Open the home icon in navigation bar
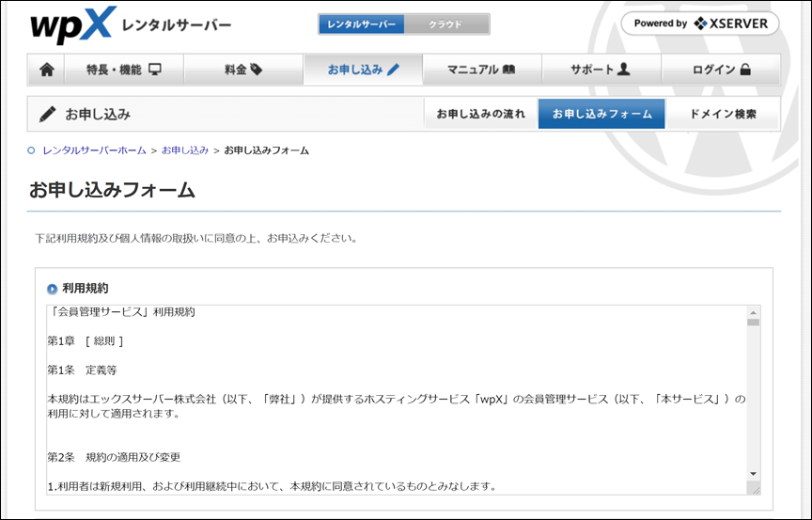This screenshot has width=812, height=520. click(47, 70)
